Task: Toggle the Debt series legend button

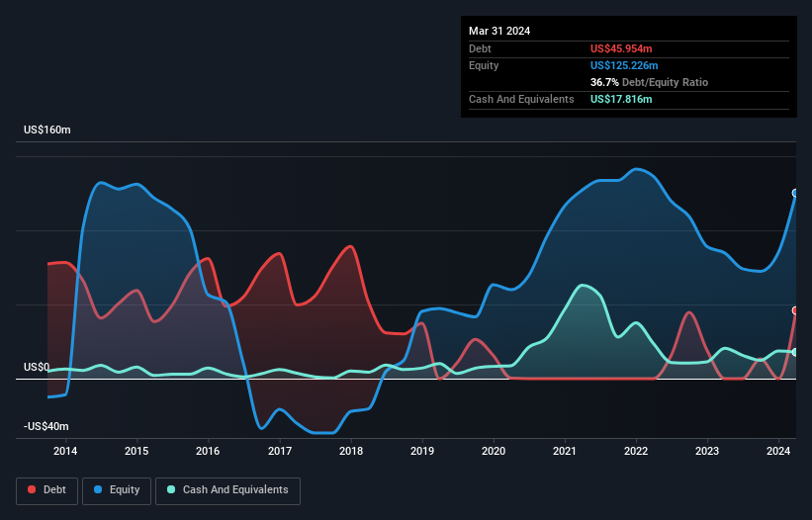Action: pyautogui.click(x=47, y=490)
